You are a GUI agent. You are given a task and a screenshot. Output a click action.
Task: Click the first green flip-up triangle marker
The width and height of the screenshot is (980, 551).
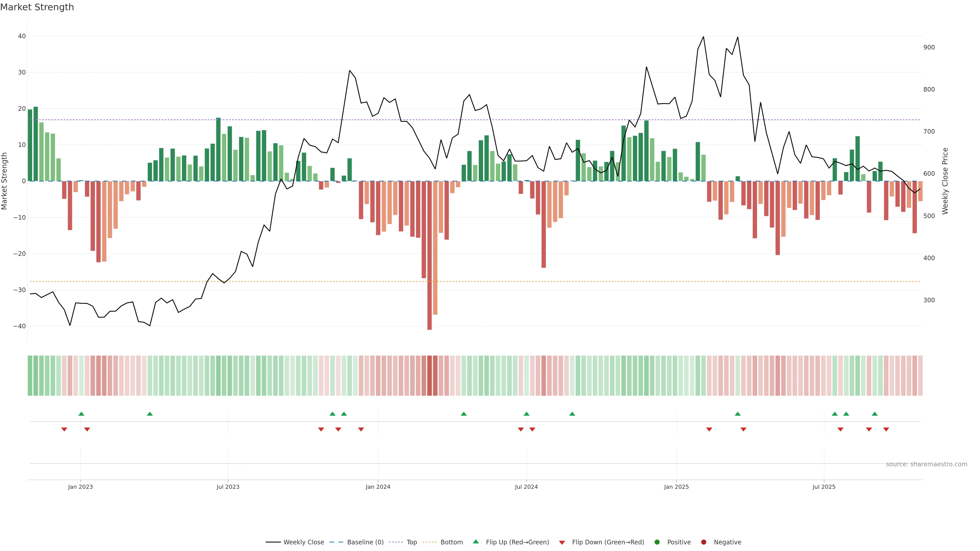[81, 414]
